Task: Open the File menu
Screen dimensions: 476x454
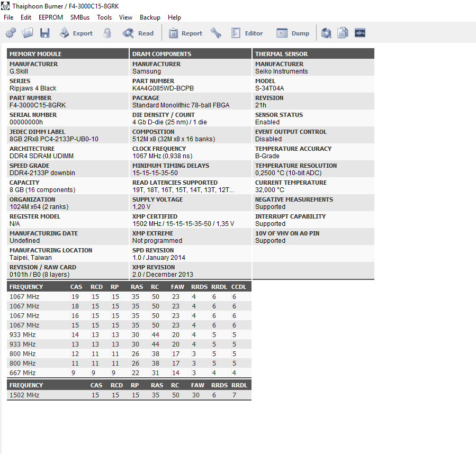Action: (x=8, y=17)
